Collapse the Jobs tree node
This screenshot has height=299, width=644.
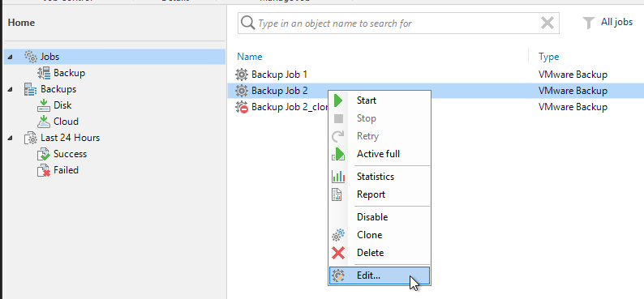tap(10, 57)
